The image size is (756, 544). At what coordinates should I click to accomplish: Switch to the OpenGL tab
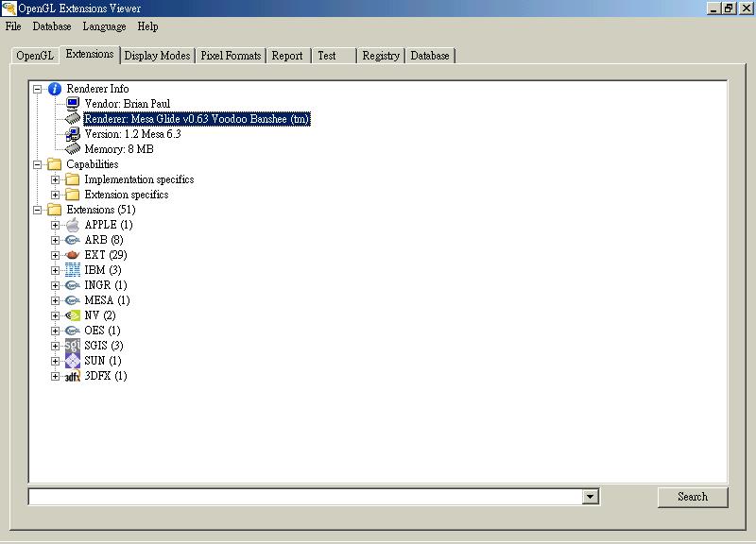click(35, 56)
